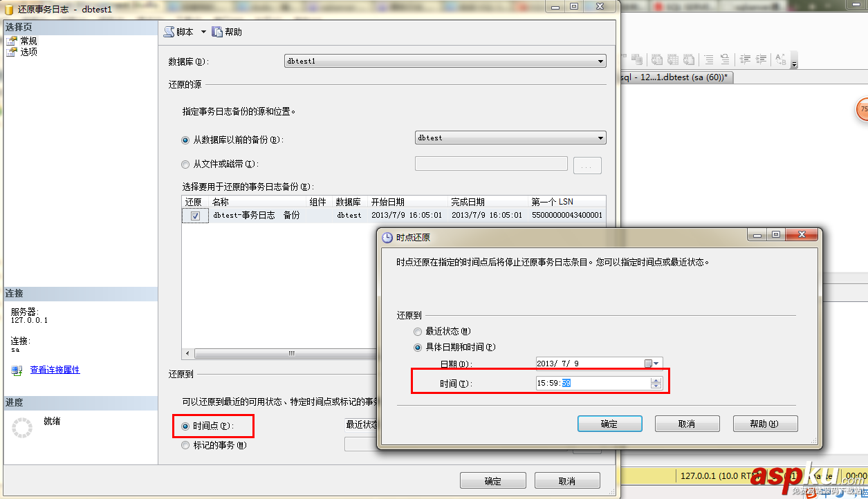Select the Results to Grid icon
The height and width of the screenshot is (499, 868).
pyautogui.click(x=672, y=59)
